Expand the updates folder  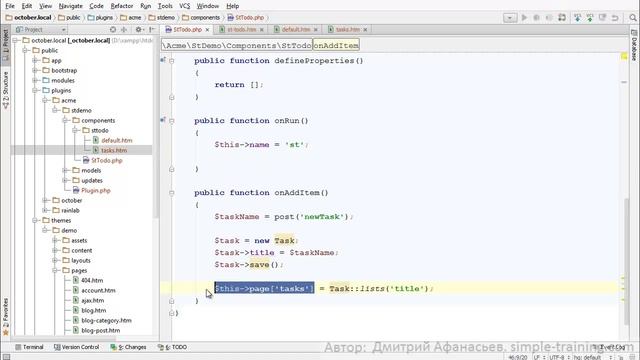[65, 180]
